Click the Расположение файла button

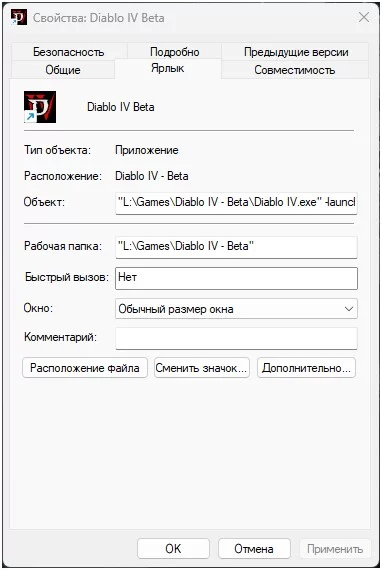tap(85, 368)
